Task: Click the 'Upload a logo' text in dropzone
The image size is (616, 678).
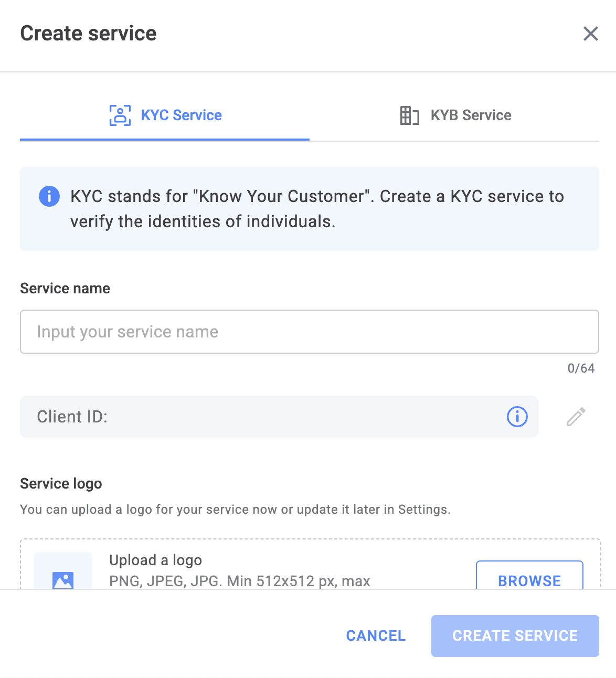Action: pos(155,560)
